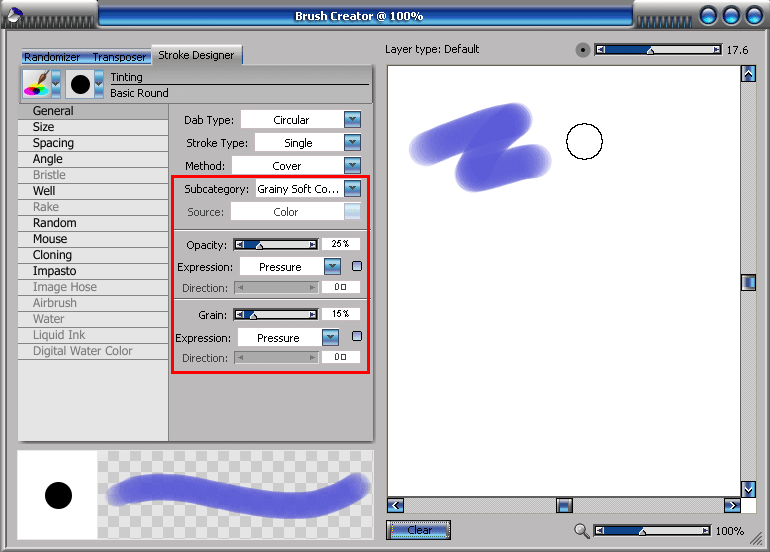
Task: Click the Opacity 25% value field
Action: 341,244
